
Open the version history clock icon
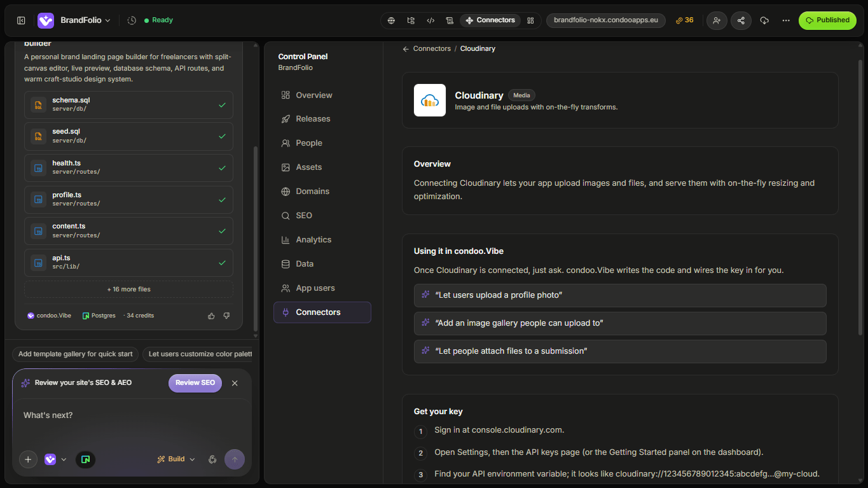132,20
